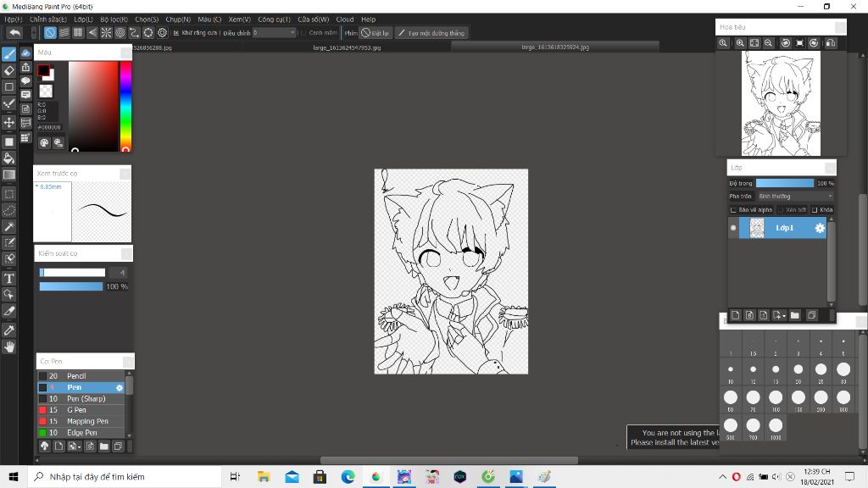Select the Eraser tool
Screen dimensions: 868x488
tap(8, 70)
